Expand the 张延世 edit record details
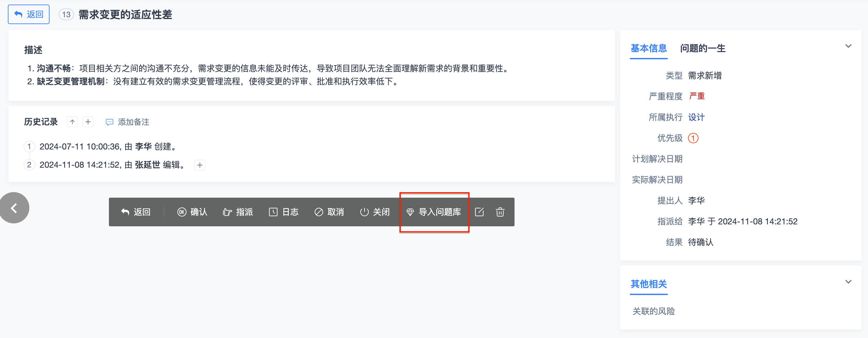 pos(200,165)
